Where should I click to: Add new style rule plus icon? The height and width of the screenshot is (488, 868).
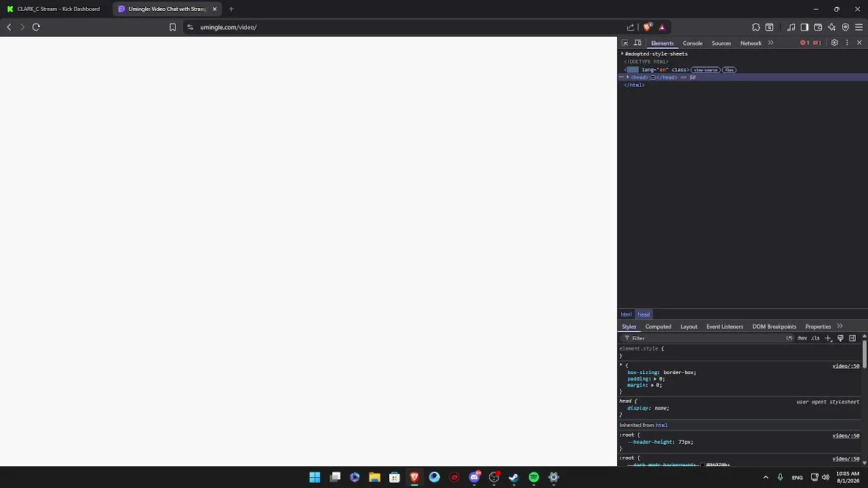pyautogui.click(x=828, y=338)
